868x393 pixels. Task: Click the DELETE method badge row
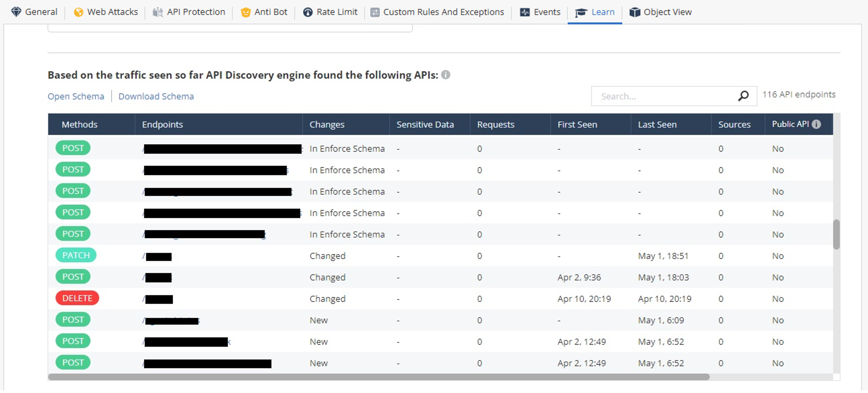click(x=77, y=298)
